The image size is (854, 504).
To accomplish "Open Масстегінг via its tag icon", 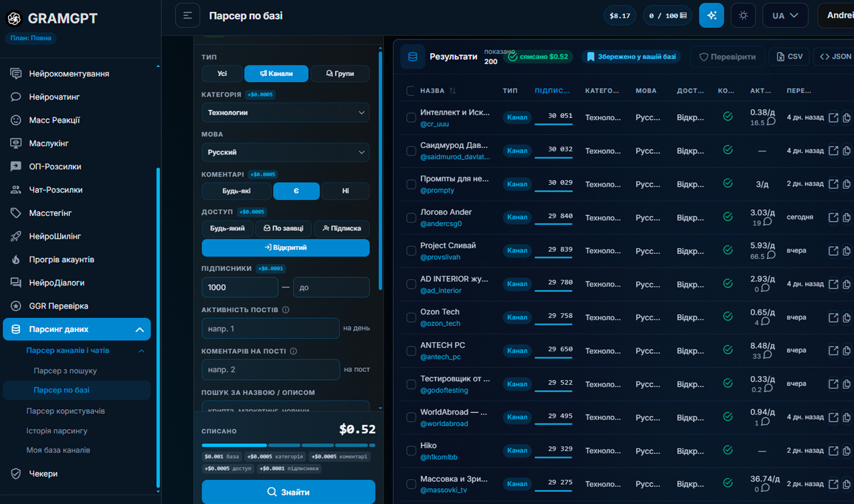I will (x=16, y=213).
